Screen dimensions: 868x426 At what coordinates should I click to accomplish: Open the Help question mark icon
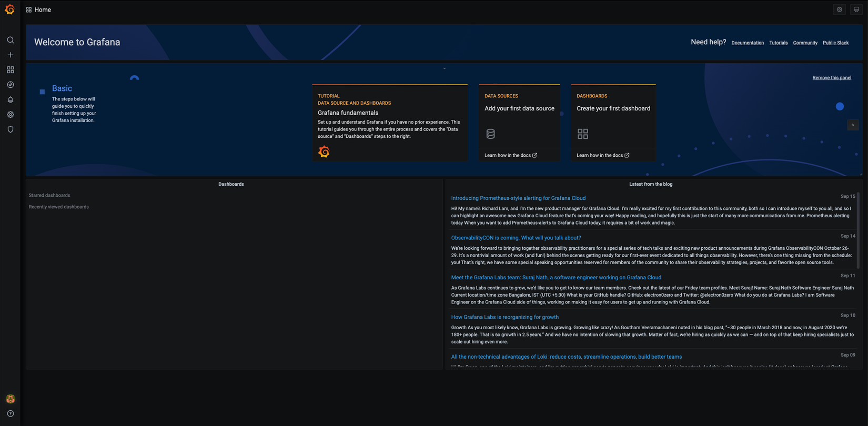tap(10, 413)
